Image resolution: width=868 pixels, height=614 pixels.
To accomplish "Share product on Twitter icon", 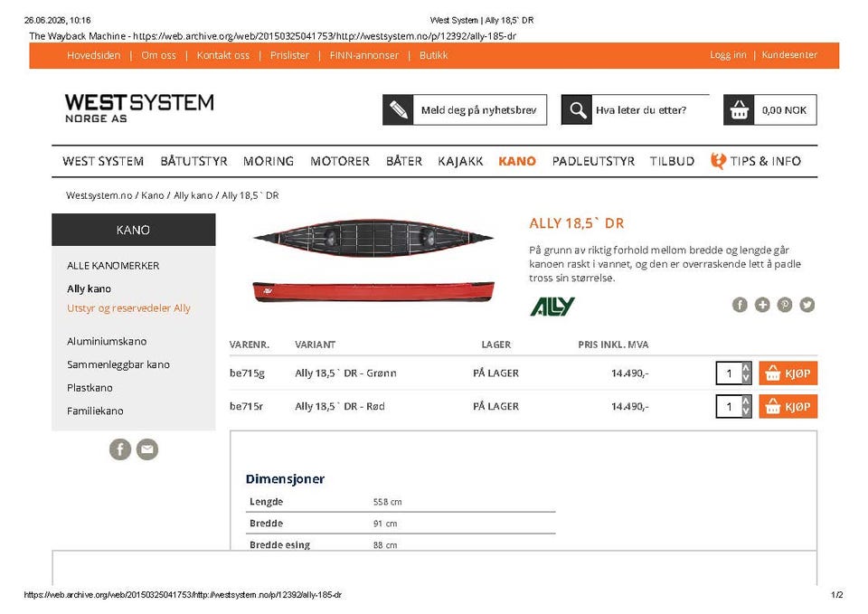I will click(807, 305).
